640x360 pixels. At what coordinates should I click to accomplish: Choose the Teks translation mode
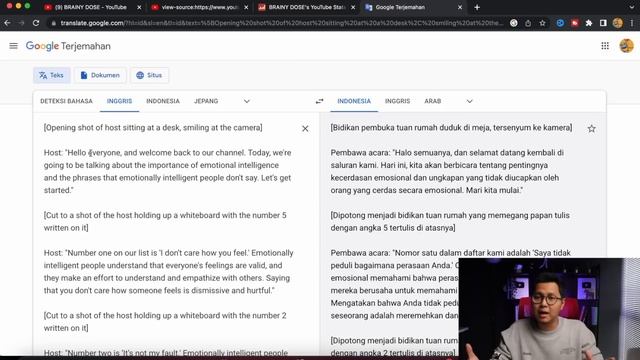(x=51, y=75)
